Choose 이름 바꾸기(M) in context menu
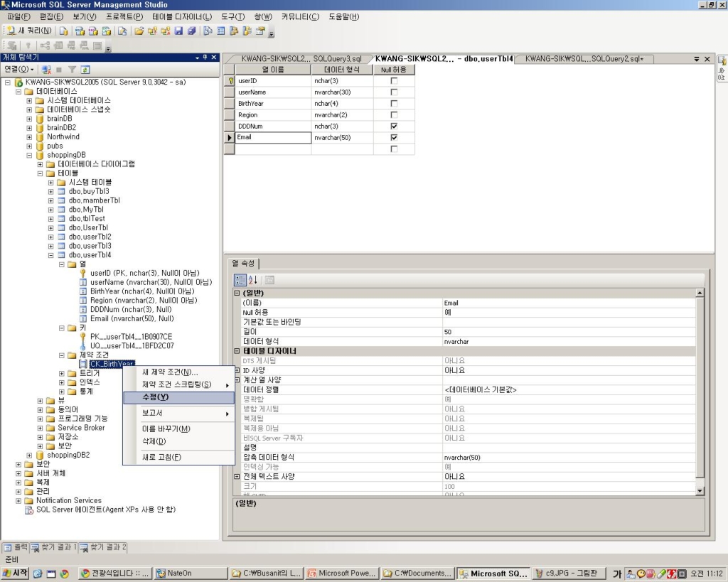This screenshot has height=582, width=728. (178, 429)
